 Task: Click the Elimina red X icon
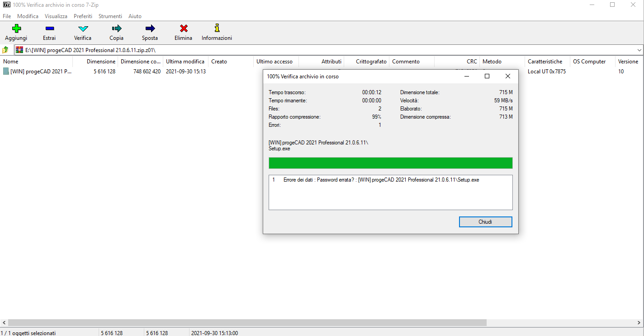pyautogui.click(x=183, y=29)
